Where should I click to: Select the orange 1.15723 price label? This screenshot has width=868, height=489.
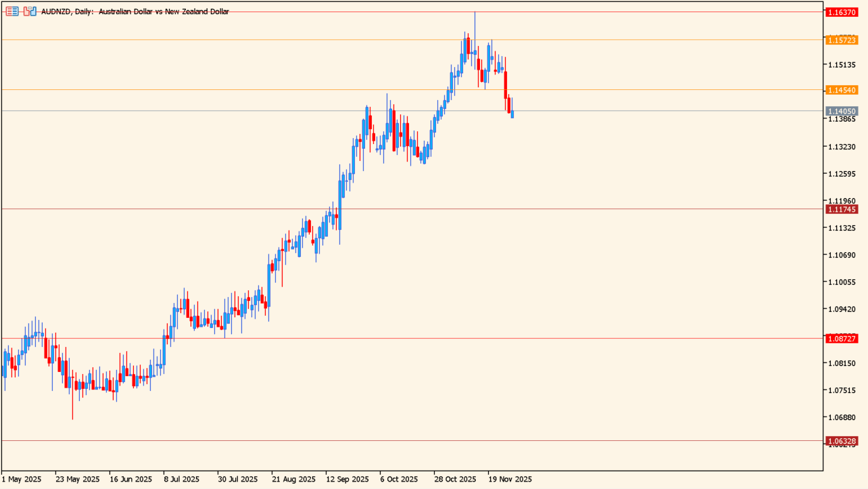coord(842,41)
